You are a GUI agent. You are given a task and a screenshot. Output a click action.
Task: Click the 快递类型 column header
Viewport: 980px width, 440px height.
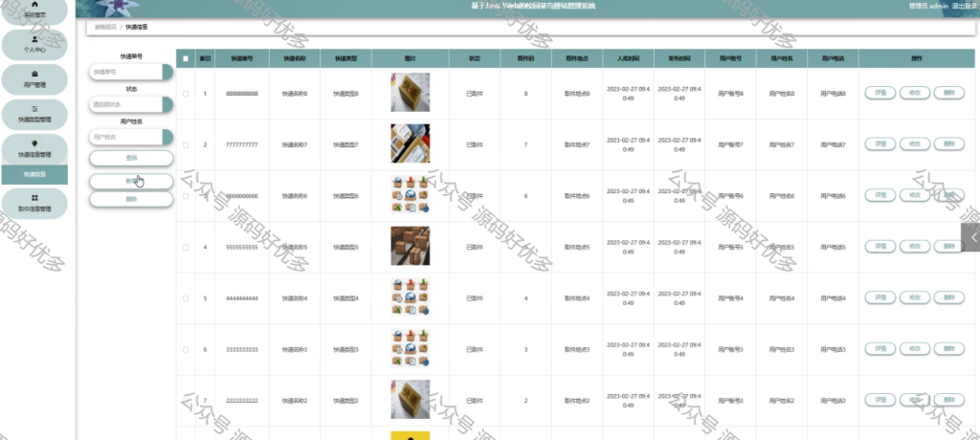[x=345, y=58]
